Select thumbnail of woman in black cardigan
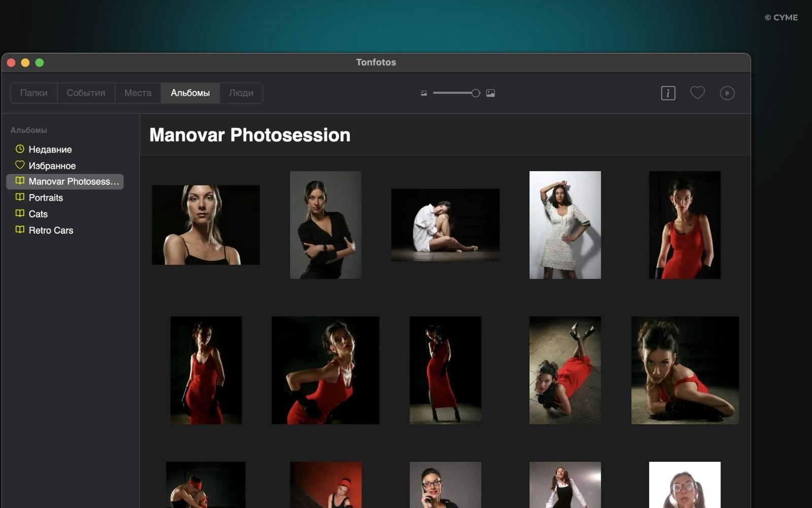The image size is (812, 508). (326, 225)
